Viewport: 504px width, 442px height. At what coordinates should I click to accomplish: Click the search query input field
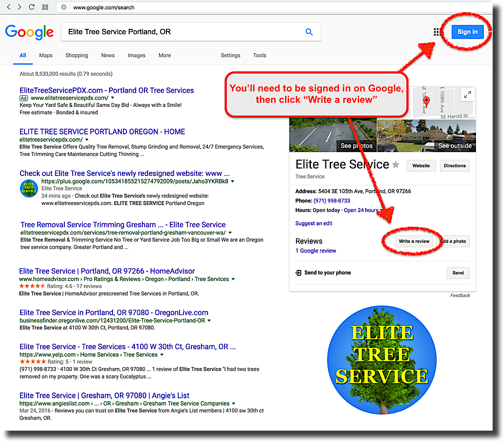(182, 32)
